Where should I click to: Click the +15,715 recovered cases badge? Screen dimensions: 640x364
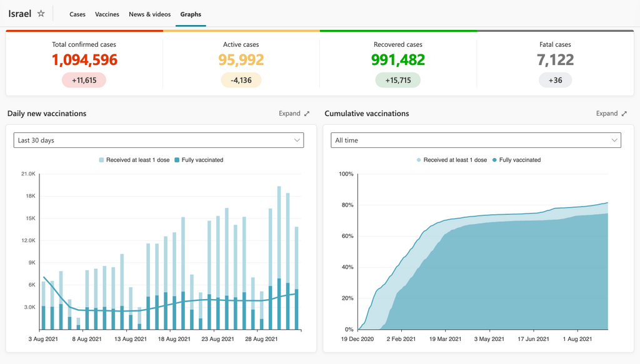click(x=397, y=80)
